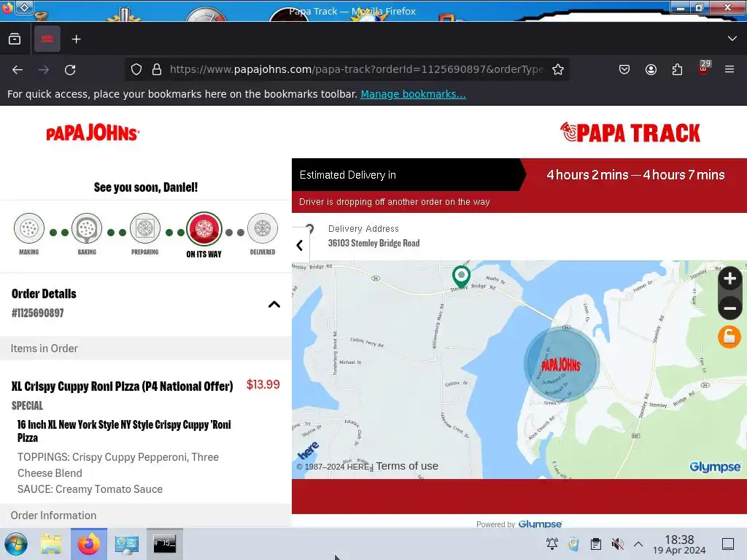Viewport: 747px width, 560px height.
Task: Collapse the map side panel arrow
Action: pyautogui.click(x=300, y=245)
